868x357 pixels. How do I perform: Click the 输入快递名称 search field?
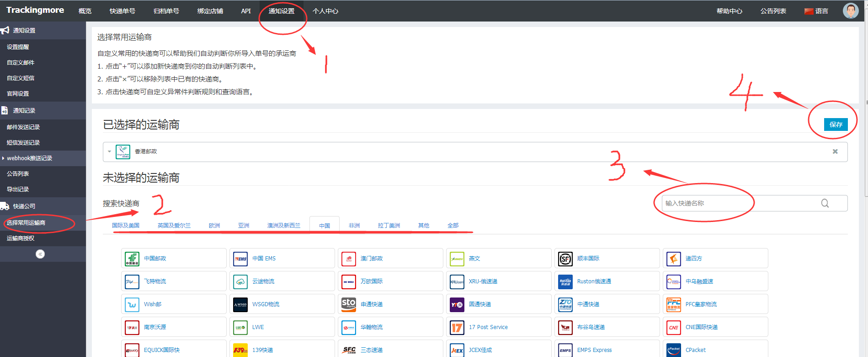click(755, 203)
